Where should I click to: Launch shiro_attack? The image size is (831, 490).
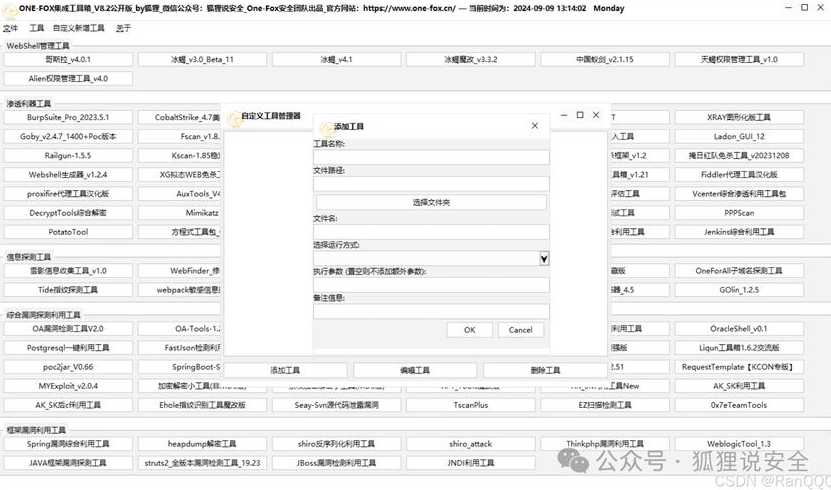pyautogui.click(x=471, y=443)
